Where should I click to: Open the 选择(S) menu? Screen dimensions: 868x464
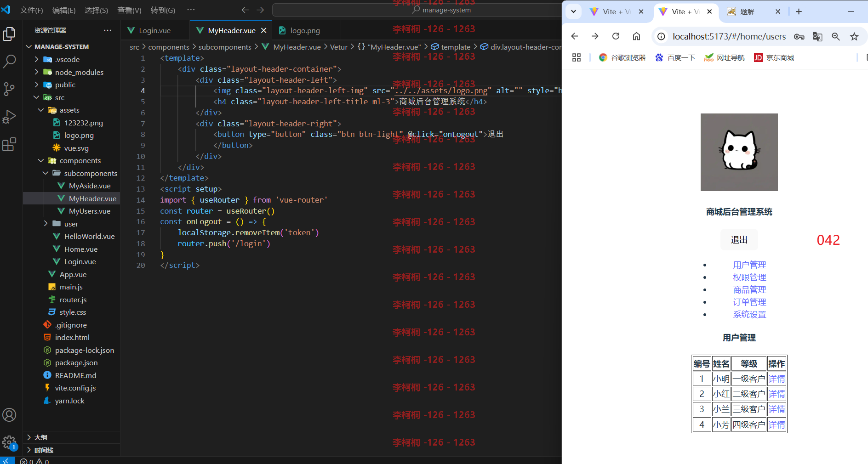coord(96,10)
